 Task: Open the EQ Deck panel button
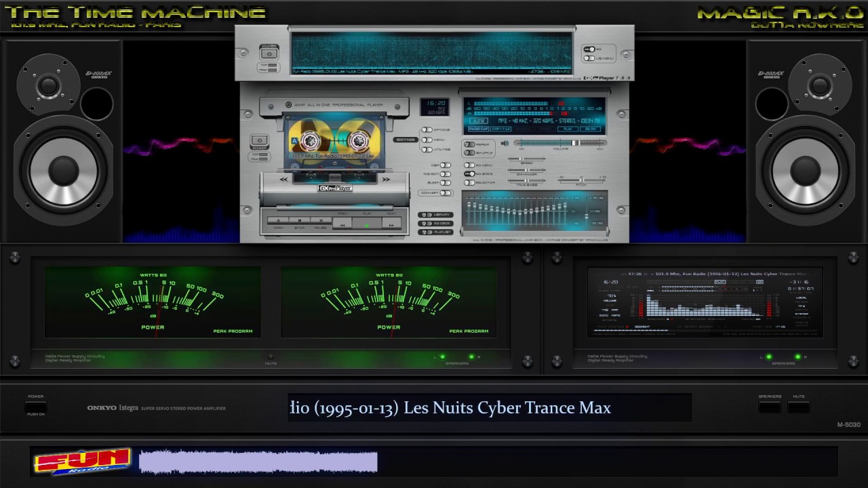pos(435,223)
